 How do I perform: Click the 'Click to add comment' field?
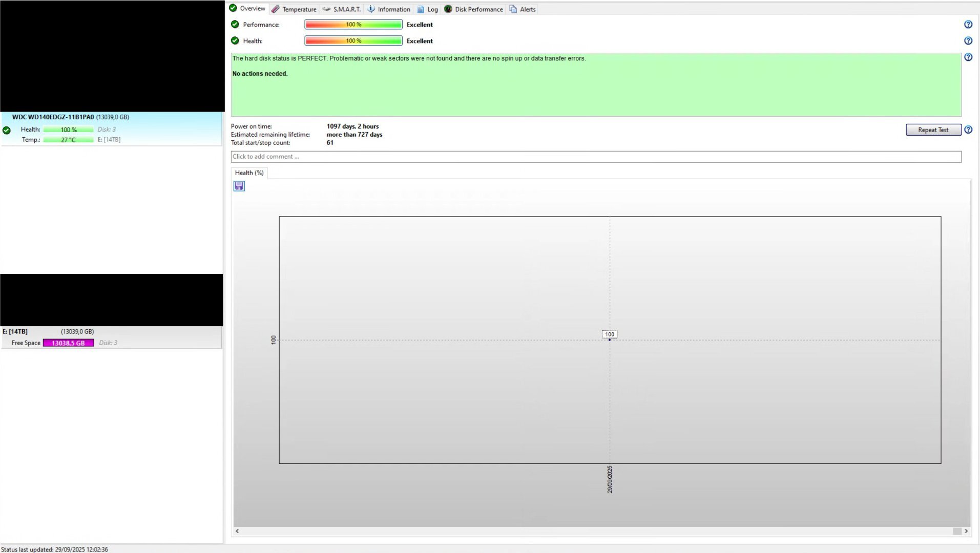coord(595,157)
